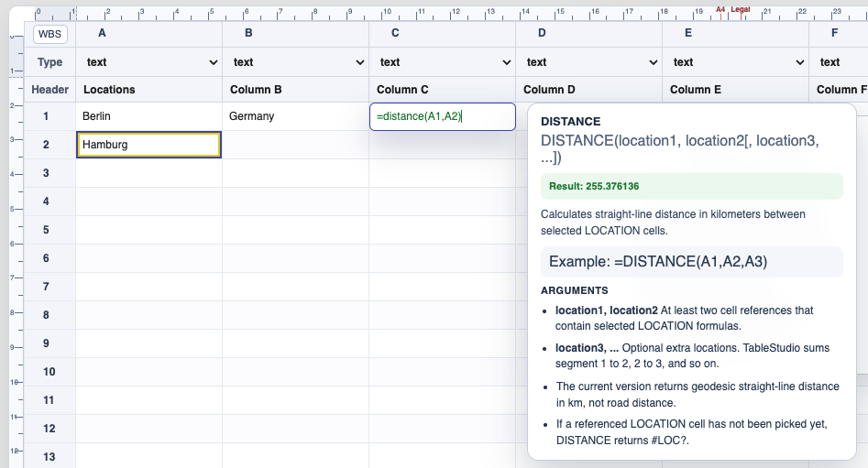Open column D type dropdown

(589, 62)
